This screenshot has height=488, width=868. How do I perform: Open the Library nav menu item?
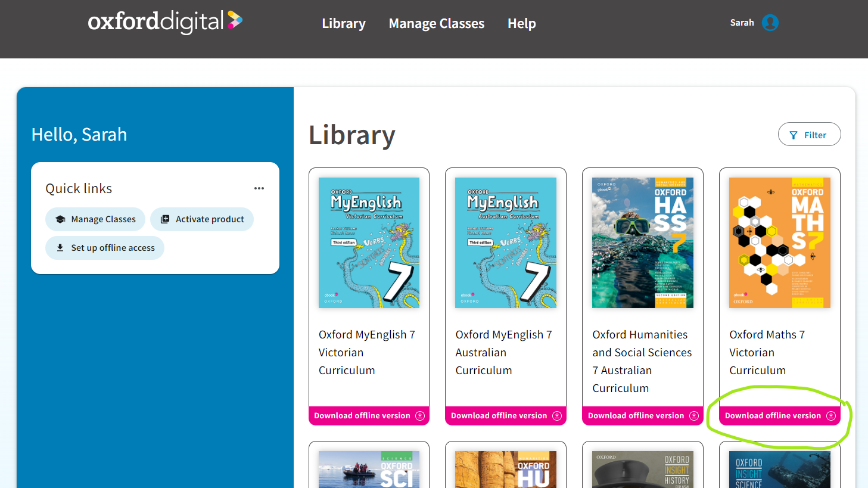point(344,24)
